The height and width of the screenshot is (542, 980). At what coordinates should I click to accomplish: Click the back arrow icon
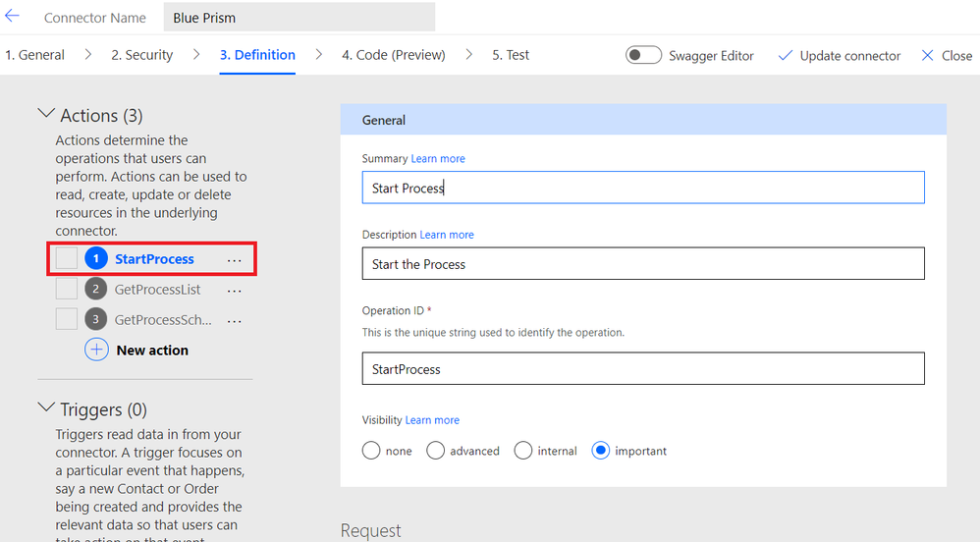point(13,17)
